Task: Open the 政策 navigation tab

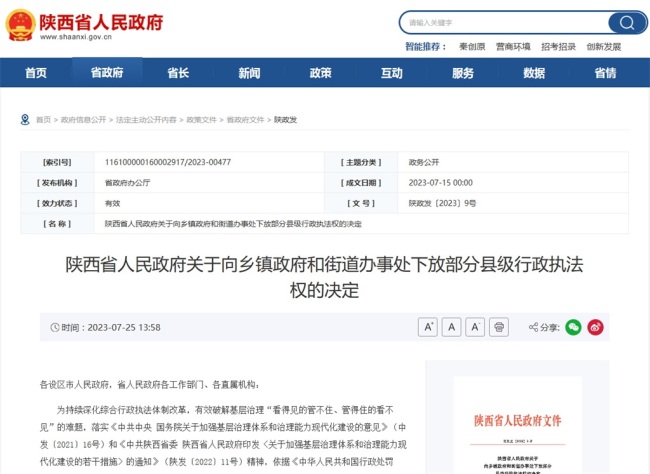Action: coord(320,73)
